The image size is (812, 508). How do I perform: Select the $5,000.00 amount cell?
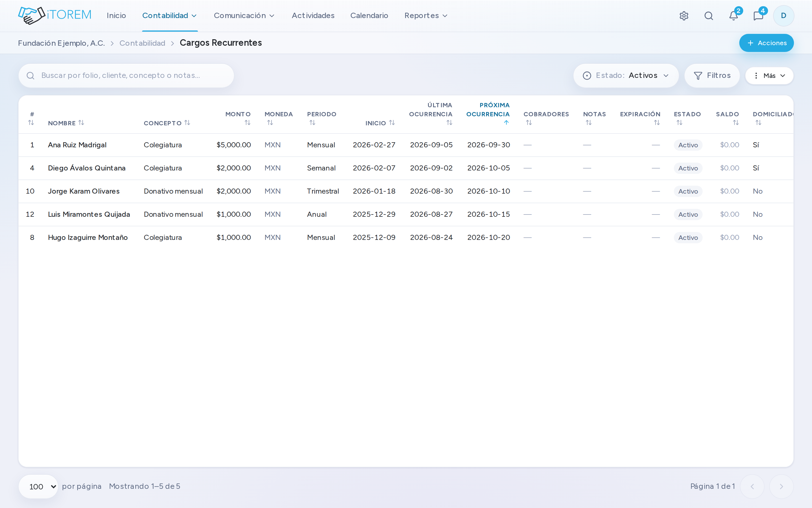pos(233,145)
